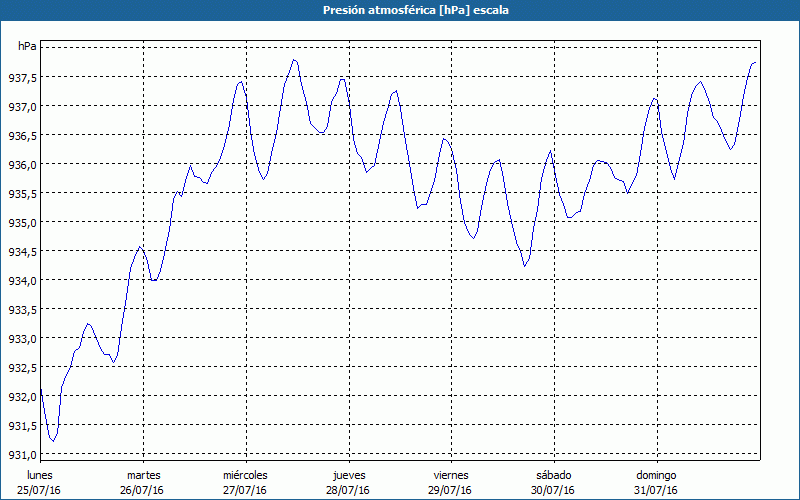
Task: Select the 'miércoles' day label
Action: tap(245, 475)
